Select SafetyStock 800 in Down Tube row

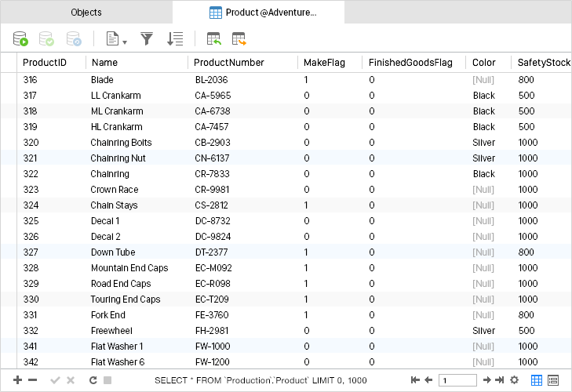click(x=526, y=252)
